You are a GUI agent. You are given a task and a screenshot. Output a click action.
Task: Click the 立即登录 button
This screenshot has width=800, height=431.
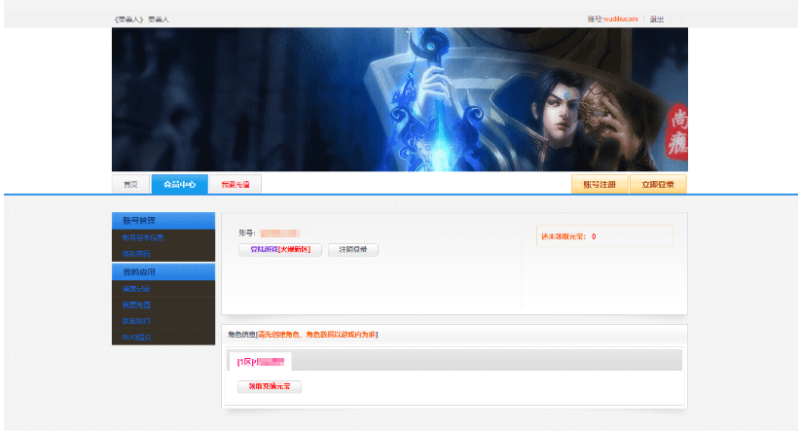tap(658, 184)
